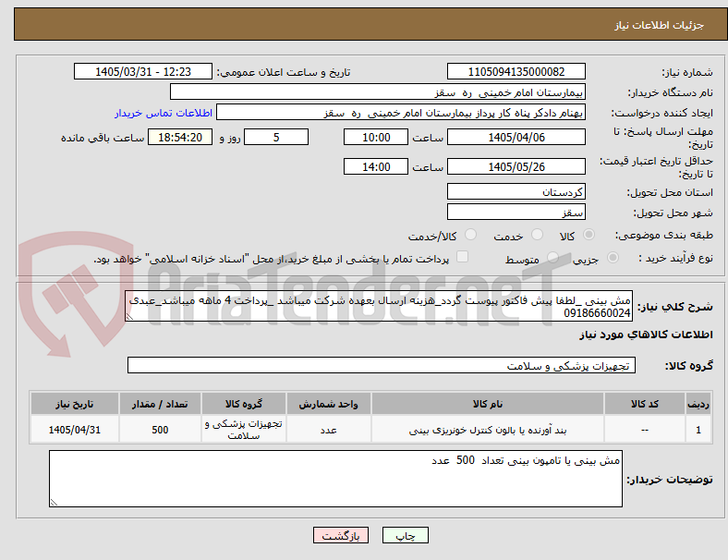This screenshot has width=728, height=560.
Task: Click the price validity date 1405/05/26
Action: click(x=516, y=166)
